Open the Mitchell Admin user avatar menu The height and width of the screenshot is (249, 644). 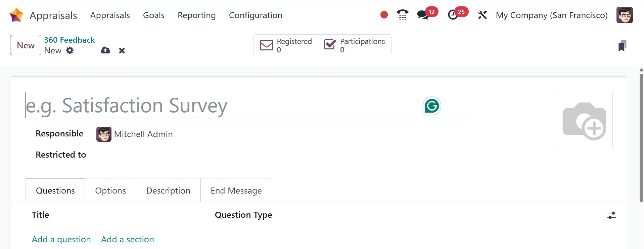click(x=625, y=15)
